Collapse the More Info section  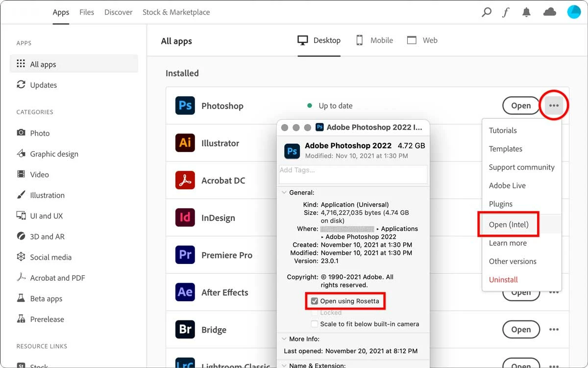(x=284, y=339)
